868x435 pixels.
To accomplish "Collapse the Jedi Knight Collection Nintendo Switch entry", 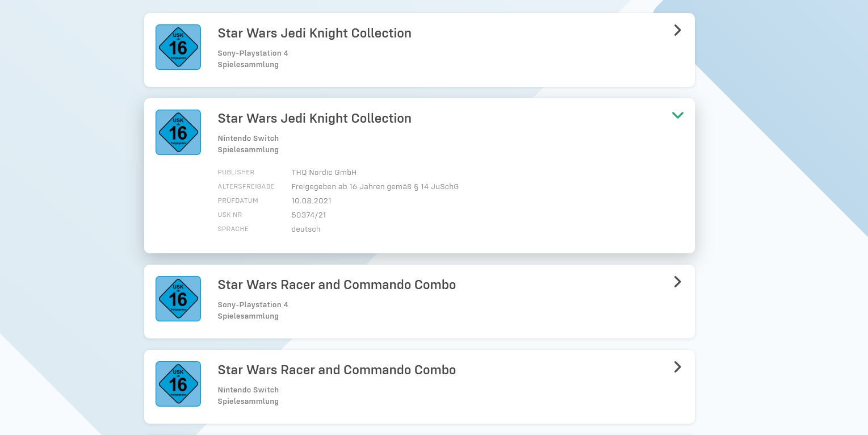I will click(677, 115).
